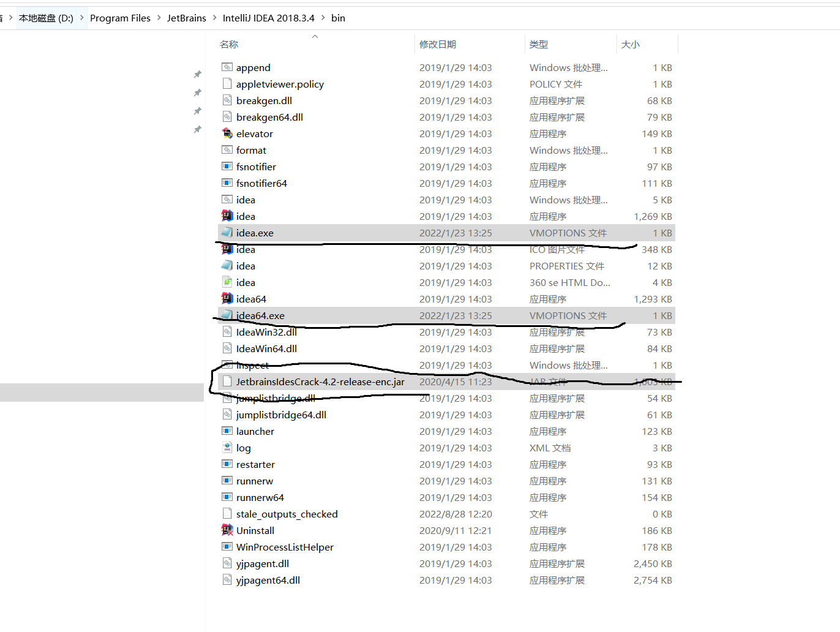Click the 2022/8/28 12:20 date cell

pos(456,514)
